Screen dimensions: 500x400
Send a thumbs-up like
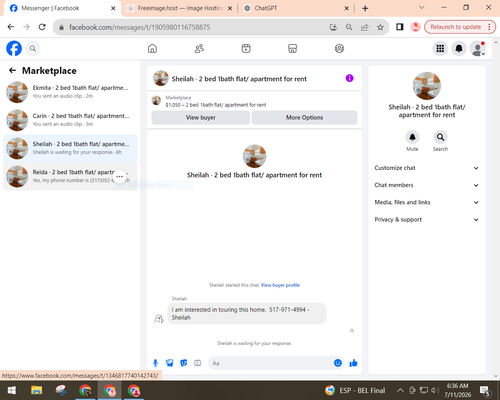coord(353,363)
